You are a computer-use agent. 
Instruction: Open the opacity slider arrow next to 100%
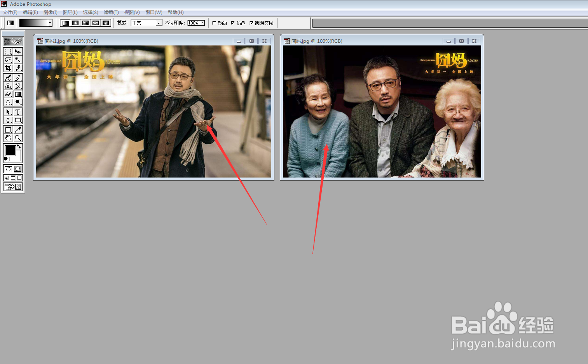point(202,23)
